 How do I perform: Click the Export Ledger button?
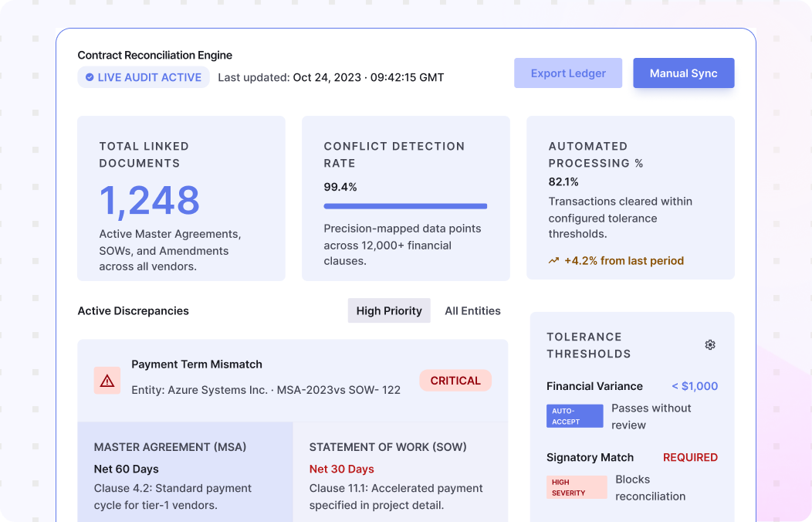[568, 73]
